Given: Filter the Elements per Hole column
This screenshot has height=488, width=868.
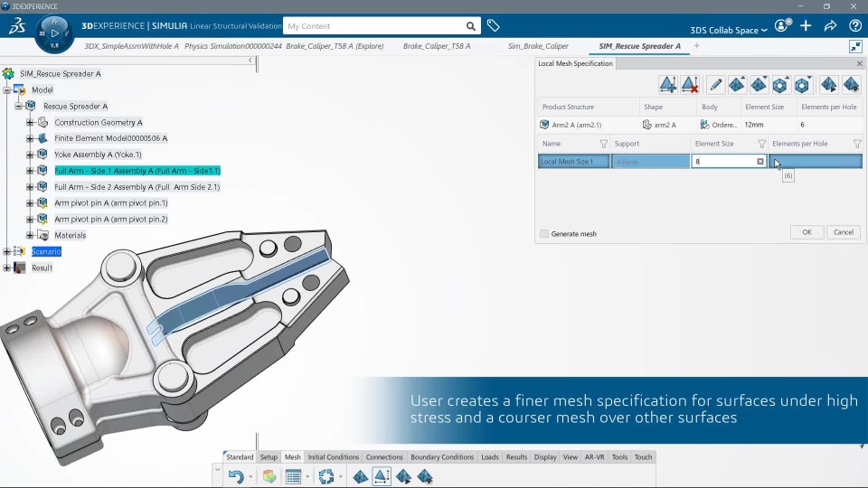Looking at the screenshot, I should point(857,144).
